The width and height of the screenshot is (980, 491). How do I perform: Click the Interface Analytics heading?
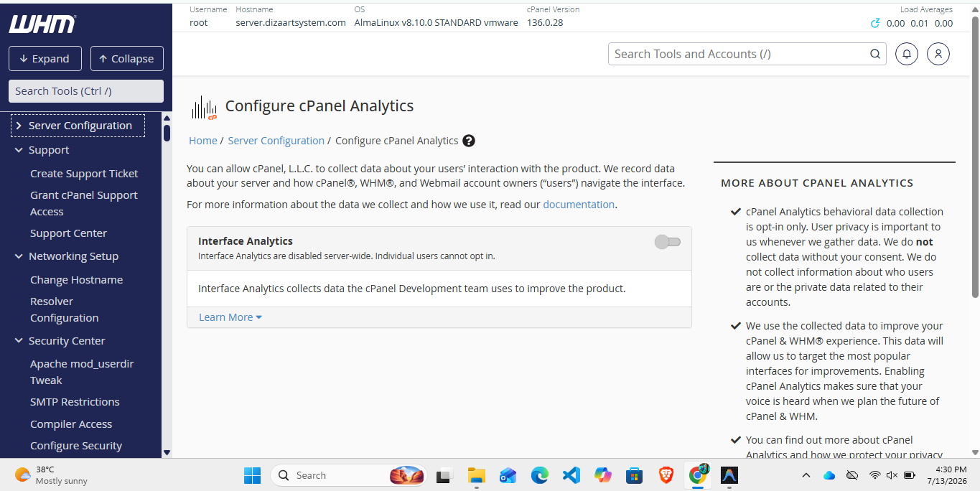(246, 241)
